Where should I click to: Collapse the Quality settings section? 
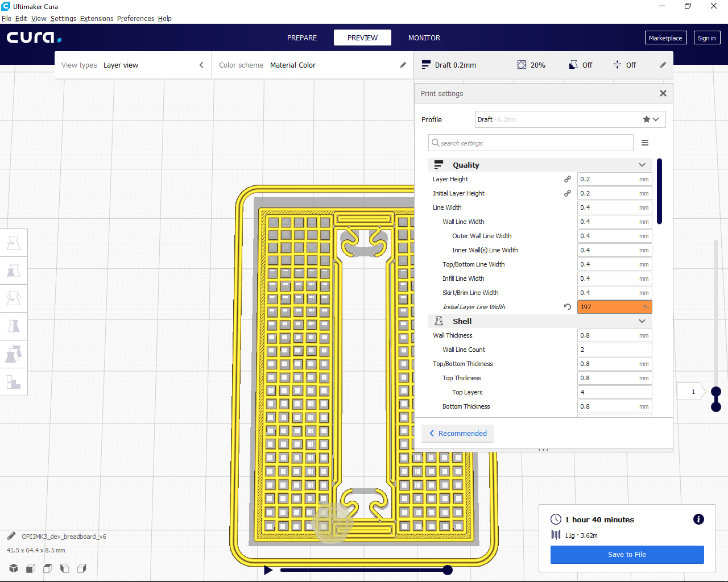pos(642,165)
